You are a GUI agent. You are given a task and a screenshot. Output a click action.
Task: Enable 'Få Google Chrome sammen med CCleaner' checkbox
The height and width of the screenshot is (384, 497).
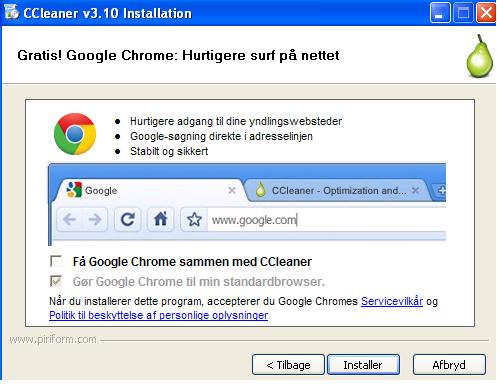pos(56,261)
